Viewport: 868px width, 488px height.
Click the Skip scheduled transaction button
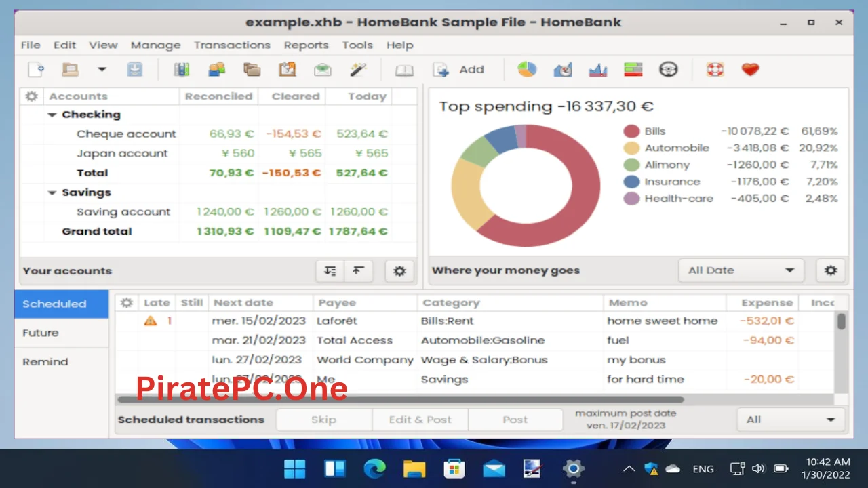coord(323,420)
